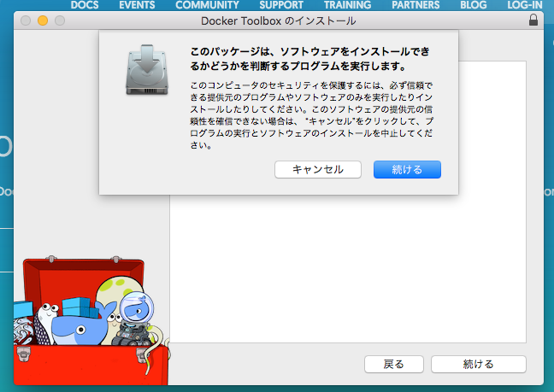The image size is (554, 392).
Task: Click the Docker toolbox illustration
Action: pyautogui.click(x=91, y=320)
